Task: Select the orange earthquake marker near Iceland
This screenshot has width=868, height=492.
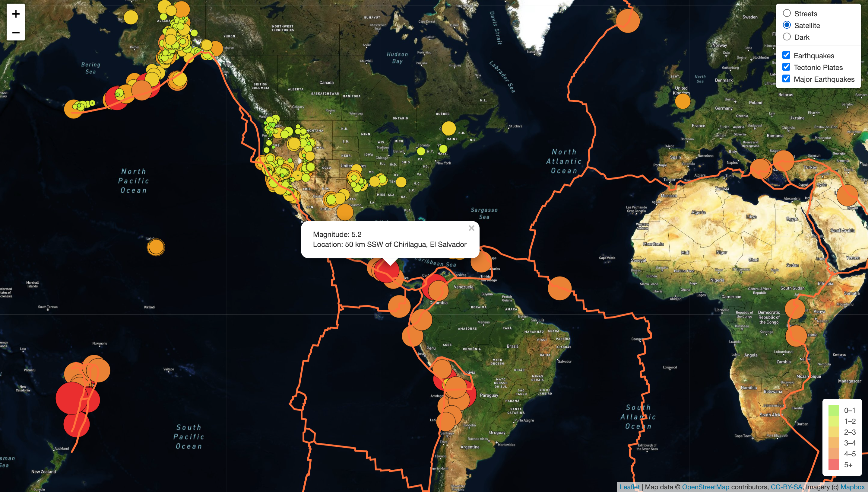Action: point(629,21)
